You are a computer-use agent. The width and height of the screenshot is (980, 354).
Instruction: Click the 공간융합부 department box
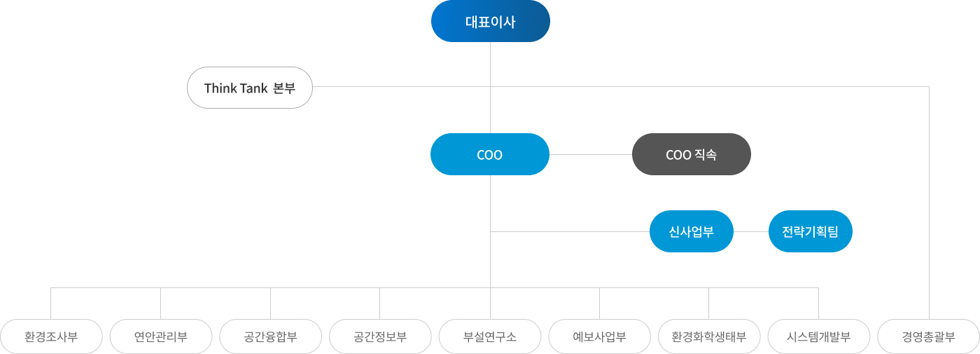[x=270, y=336]
